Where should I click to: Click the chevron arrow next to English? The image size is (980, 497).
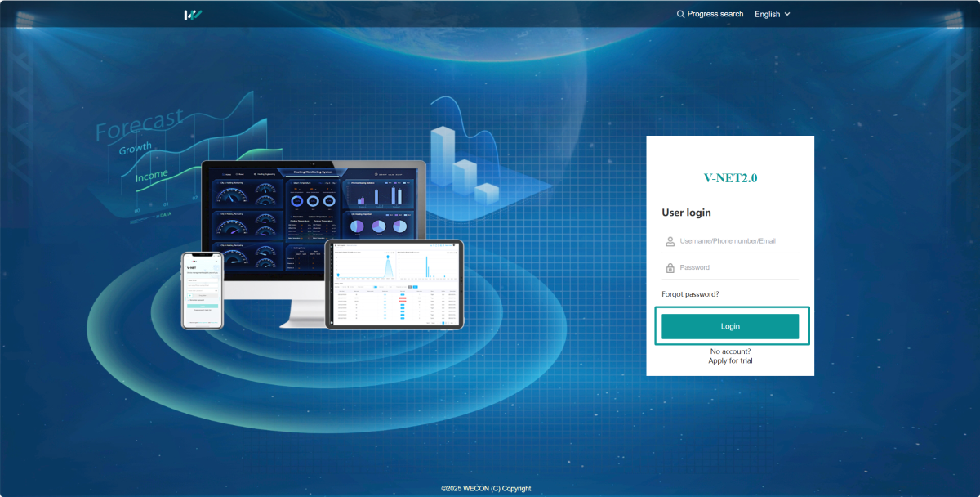[x=787, y=14]
